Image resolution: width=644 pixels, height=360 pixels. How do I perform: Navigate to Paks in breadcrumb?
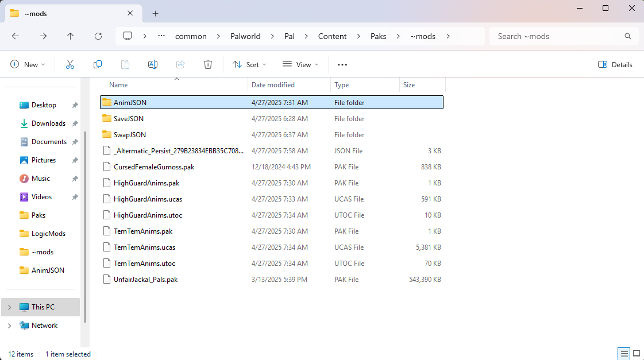378,36
